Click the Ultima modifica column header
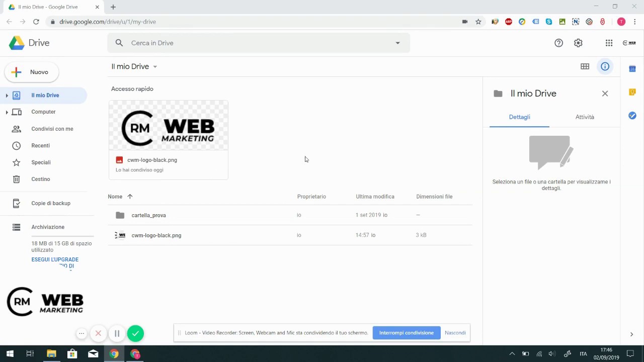This screenshot has height=362, width=644. [375, 197]
